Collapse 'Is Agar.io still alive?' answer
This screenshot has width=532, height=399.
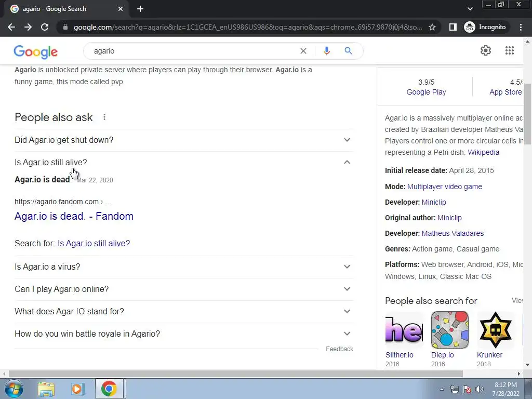point(183,162)
